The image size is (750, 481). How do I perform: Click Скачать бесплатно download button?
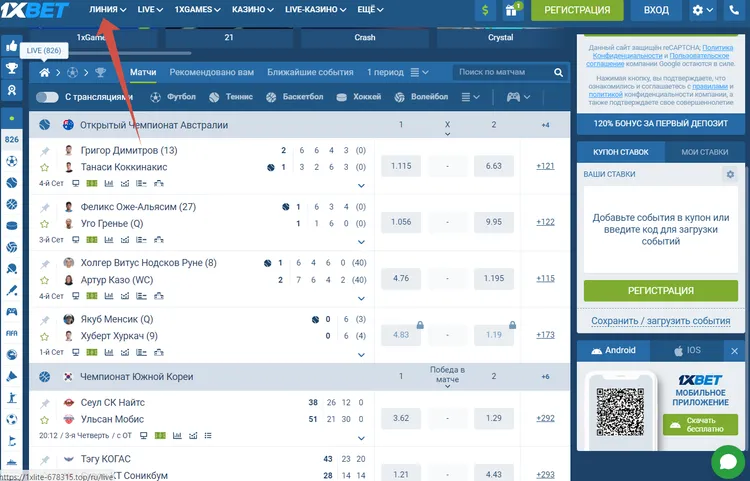point(700,425)
